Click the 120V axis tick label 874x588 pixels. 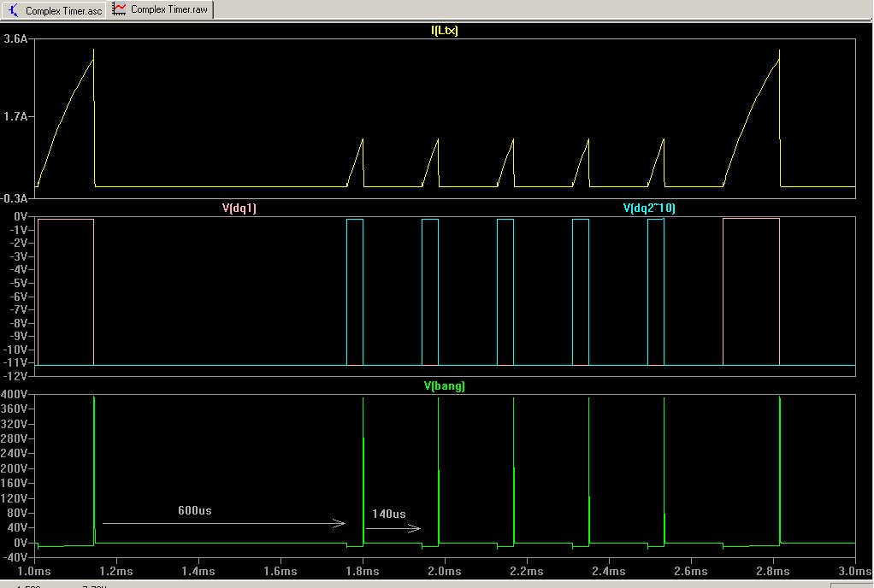[15, 498]
